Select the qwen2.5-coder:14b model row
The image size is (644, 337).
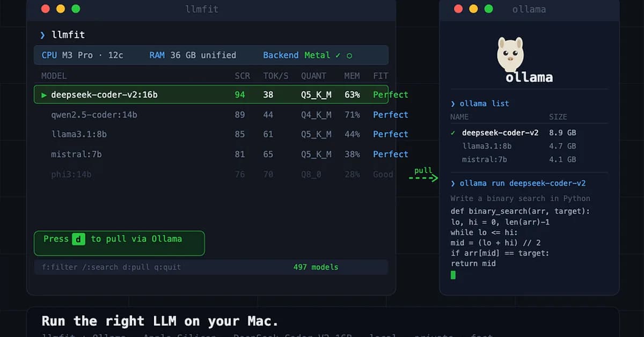tap(211, 114)
